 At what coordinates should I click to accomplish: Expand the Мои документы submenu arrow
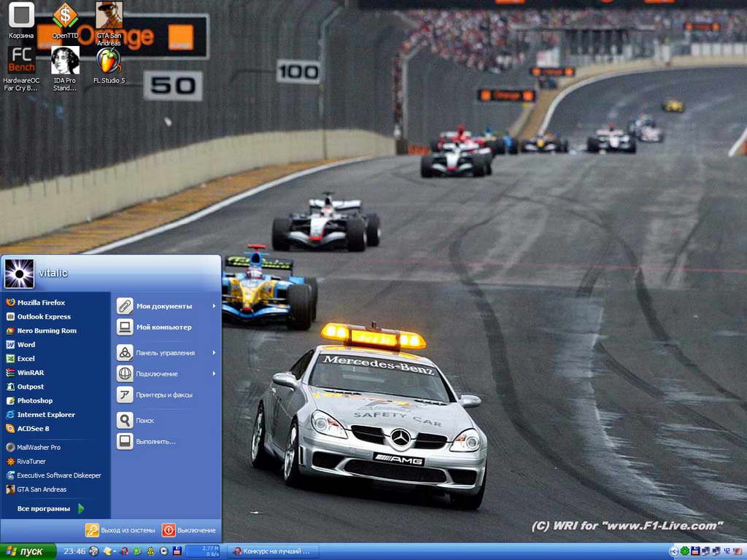[x=214, y=306]
